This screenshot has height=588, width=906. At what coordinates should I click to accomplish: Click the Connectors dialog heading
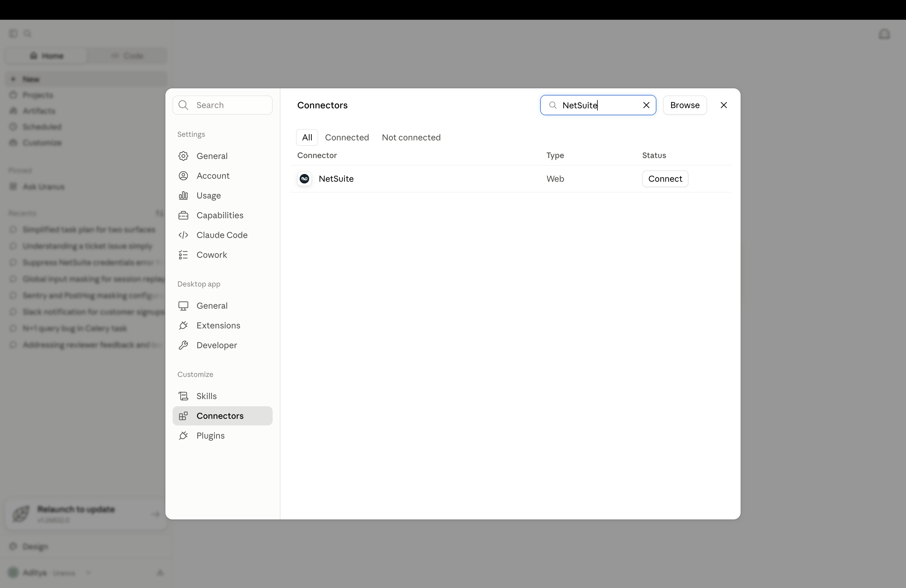click(x=322, y=105)
